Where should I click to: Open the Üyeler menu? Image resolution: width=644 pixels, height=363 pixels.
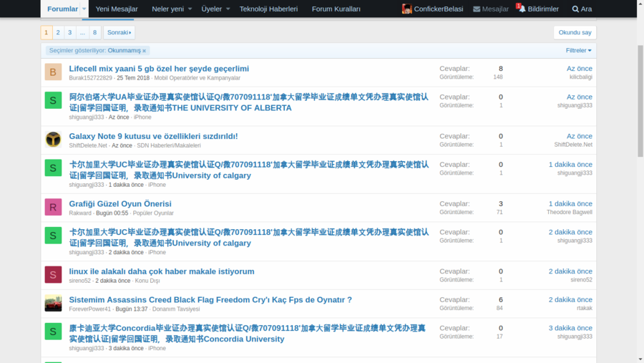pos(212,9)
